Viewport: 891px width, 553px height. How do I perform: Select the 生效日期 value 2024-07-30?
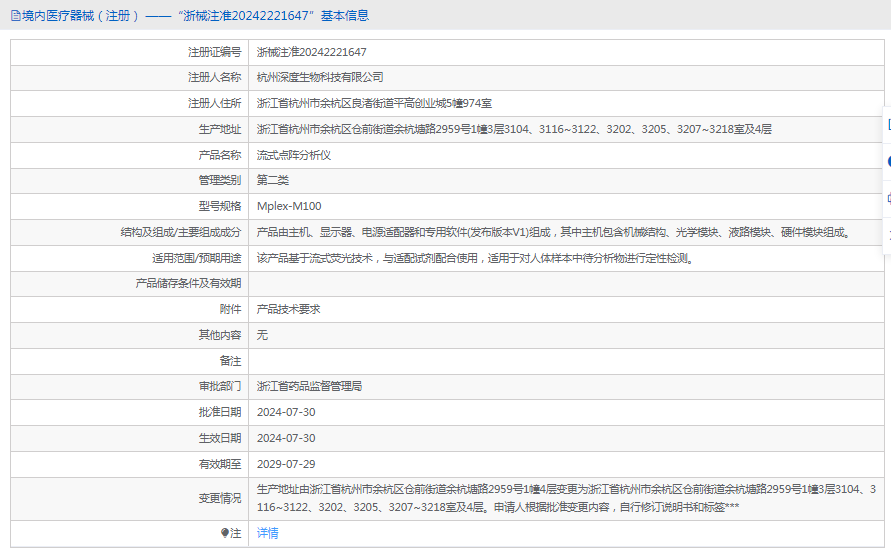coord(286,439)
